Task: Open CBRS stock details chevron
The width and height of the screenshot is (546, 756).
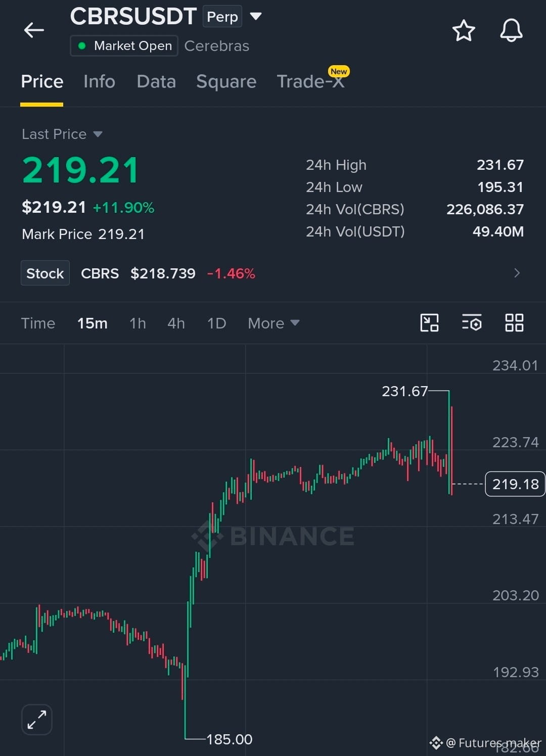Action: [517, 273]
